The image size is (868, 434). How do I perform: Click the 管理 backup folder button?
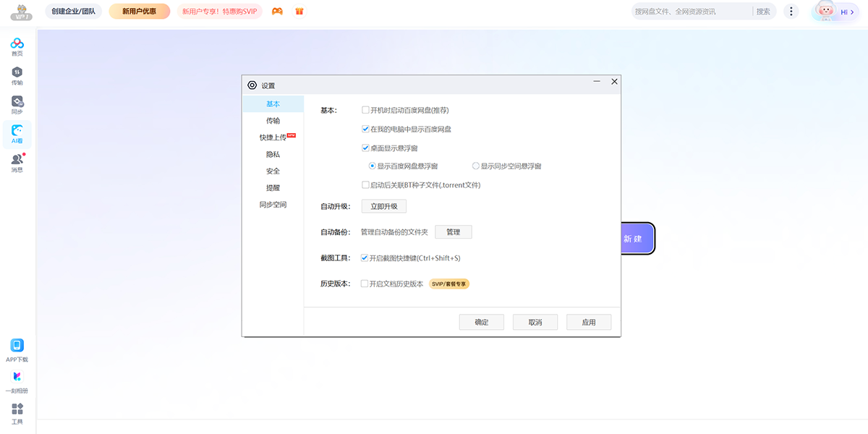453,232
